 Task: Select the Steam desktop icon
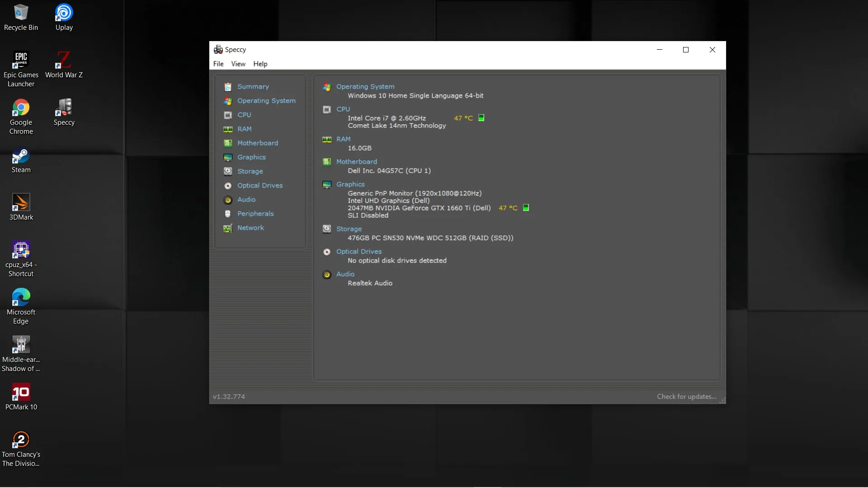pos(21,160)
